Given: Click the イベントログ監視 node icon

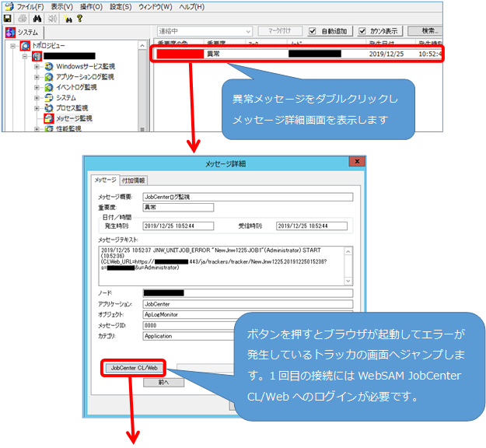Looking at the screenshot, I should click(x=48, y=88).
